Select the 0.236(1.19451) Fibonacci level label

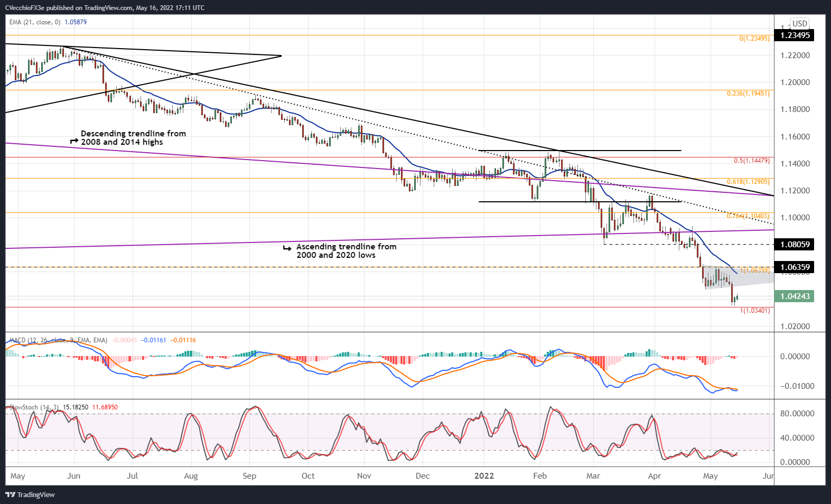(748, 94)
